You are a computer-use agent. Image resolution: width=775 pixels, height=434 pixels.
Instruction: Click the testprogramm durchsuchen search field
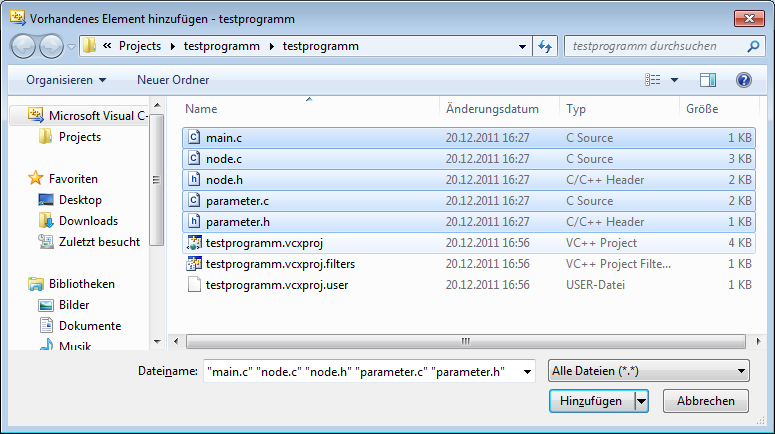(x=650, y=46)
